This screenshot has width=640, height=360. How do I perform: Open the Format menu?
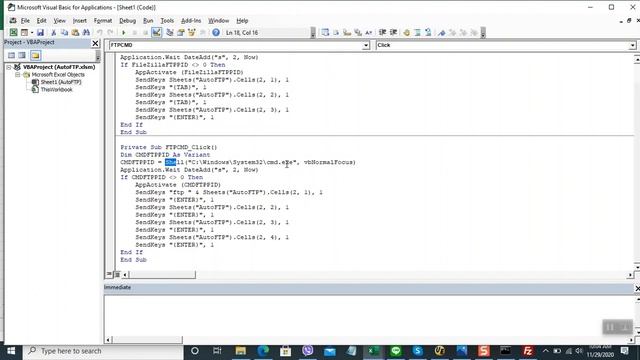tap(103, 20)
